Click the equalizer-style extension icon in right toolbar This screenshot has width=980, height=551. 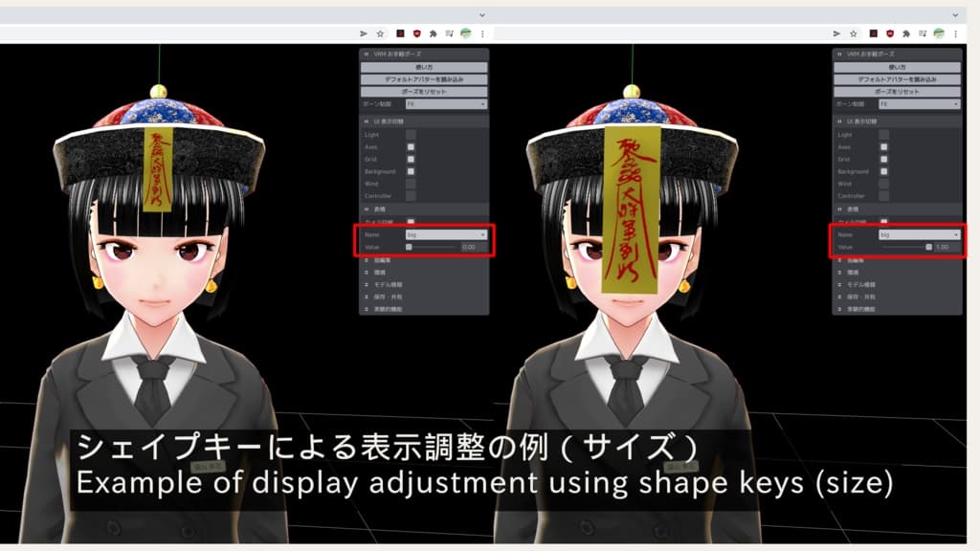923,33
